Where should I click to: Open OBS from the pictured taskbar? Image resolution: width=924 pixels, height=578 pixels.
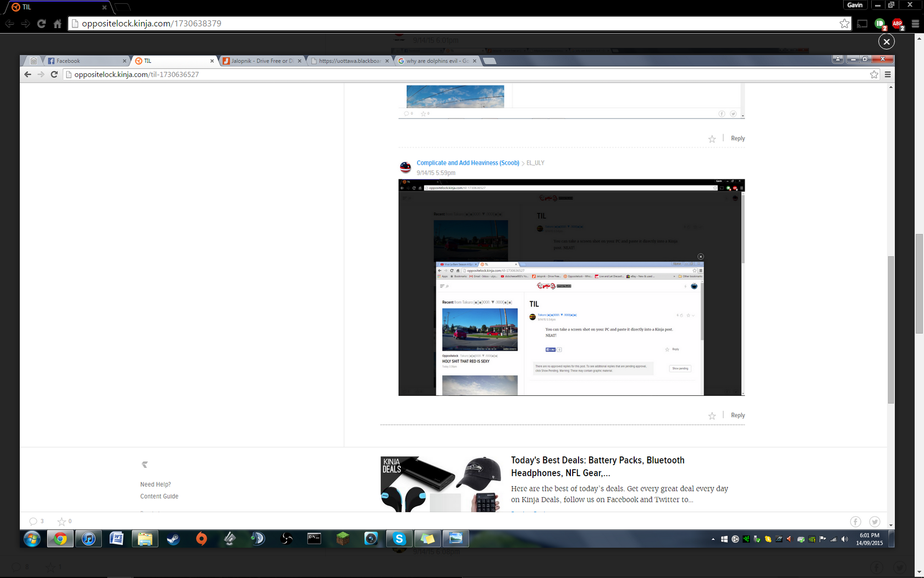[286, 539]
